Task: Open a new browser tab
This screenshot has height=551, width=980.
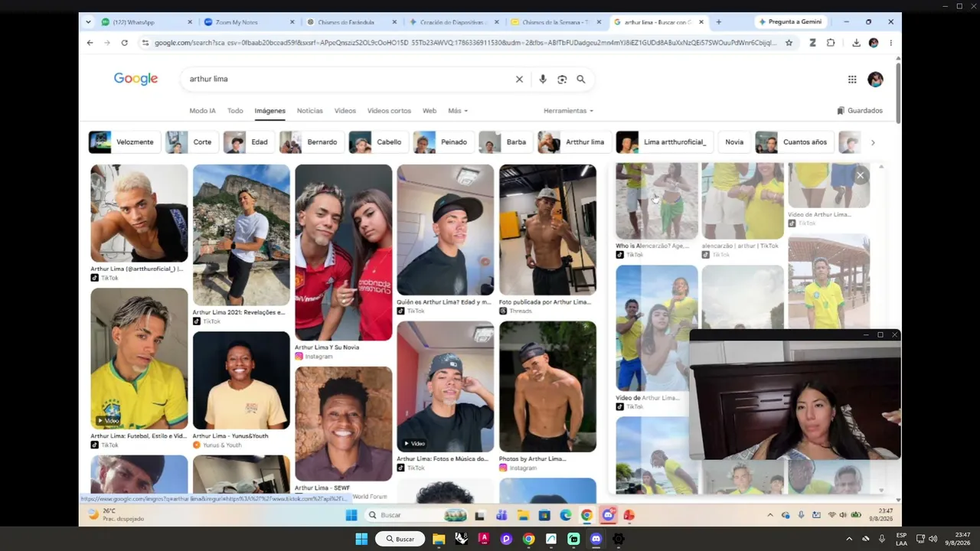Action: [718, 22]
